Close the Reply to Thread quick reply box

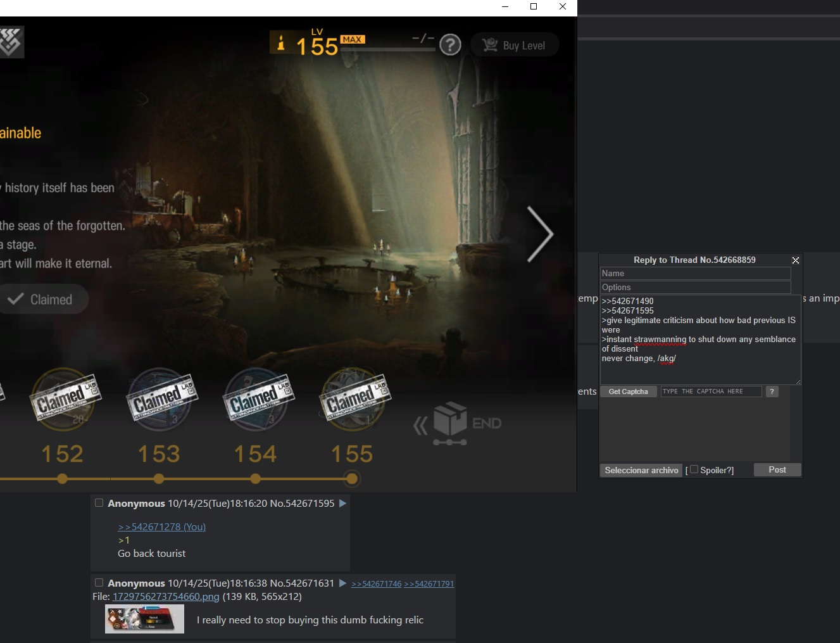(x=796, y=260)
